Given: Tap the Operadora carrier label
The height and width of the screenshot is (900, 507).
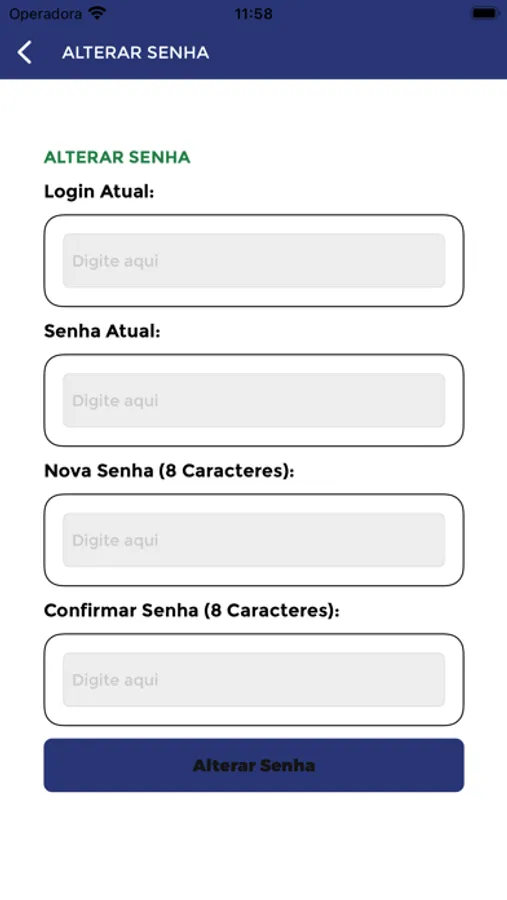Looking at the screenshot, I should click(x=45, y=14).
